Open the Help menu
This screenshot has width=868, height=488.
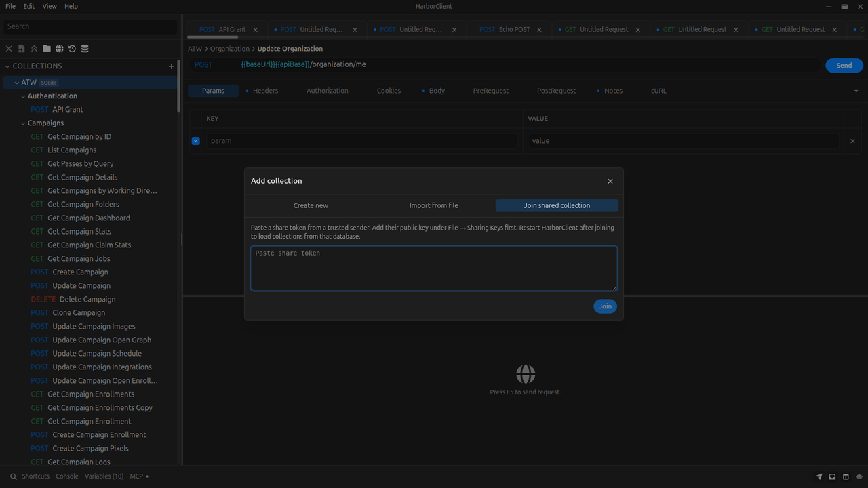[71, 6]
